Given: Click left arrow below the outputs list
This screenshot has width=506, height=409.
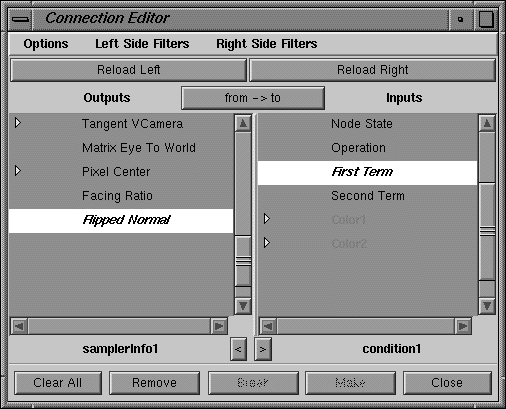Looking at the screenshot, I should (x=238, y=349).
